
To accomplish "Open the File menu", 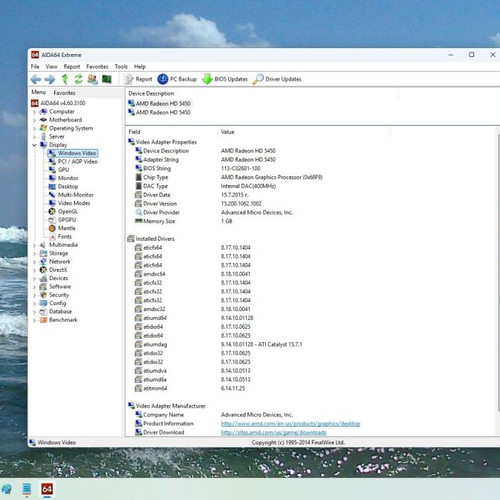I will click(35, 67).
